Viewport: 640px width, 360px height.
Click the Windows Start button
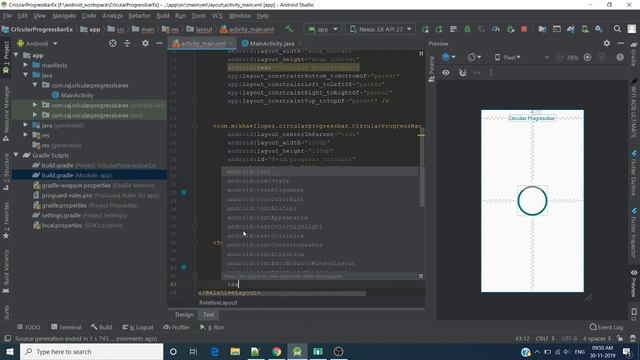(10, 351)
